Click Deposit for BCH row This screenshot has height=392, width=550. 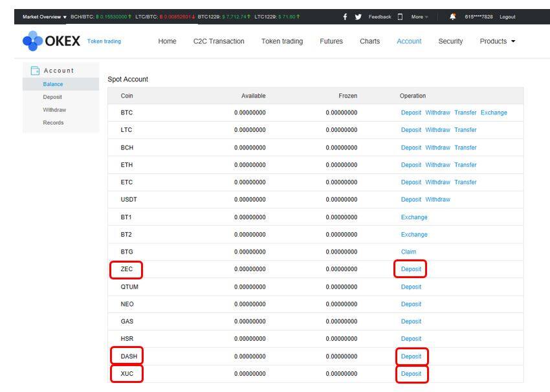coord(411,147)
